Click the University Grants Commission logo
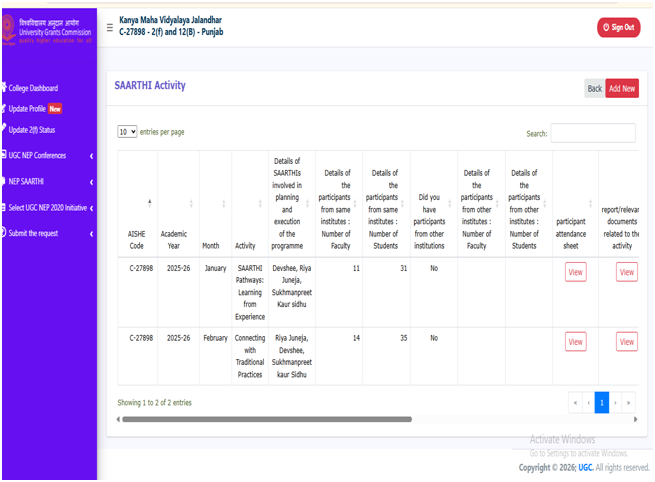The width and height of the screenshot is (655, 482). pyautogui.click(x=48, y=20)
